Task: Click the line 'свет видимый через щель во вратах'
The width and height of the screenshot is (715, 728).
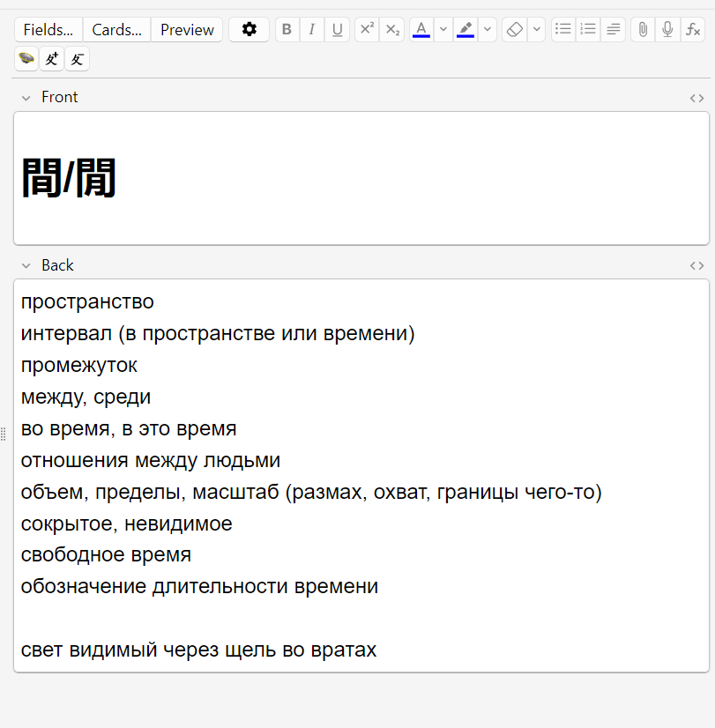Action: pyautogui.click(x=198, y=650)
